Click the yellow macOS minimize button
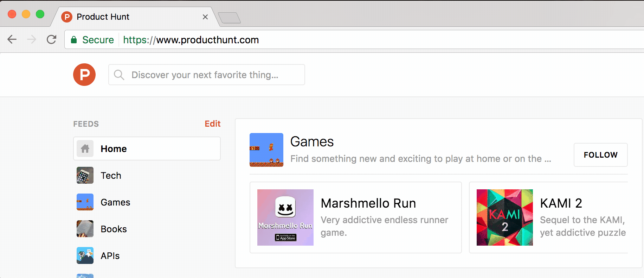The width and height of the screenshot is (644, 278). pos(26,14)
